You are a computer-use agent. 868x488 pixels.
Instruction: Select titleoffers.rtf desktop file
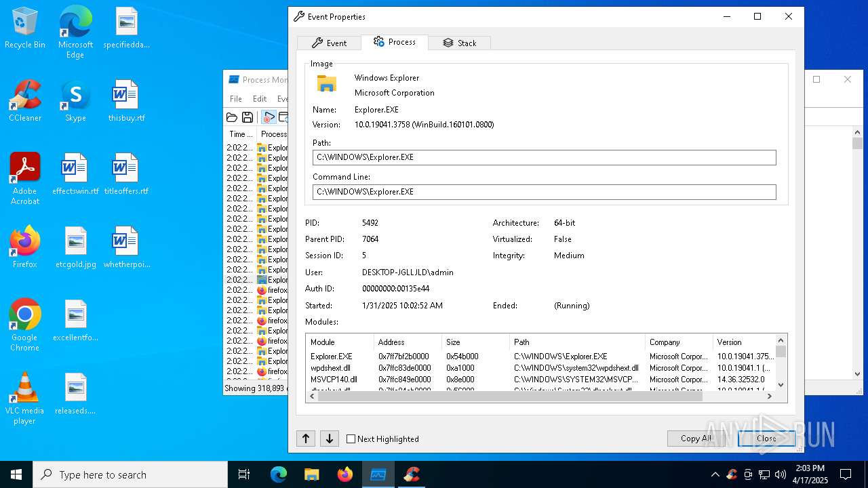126,175
